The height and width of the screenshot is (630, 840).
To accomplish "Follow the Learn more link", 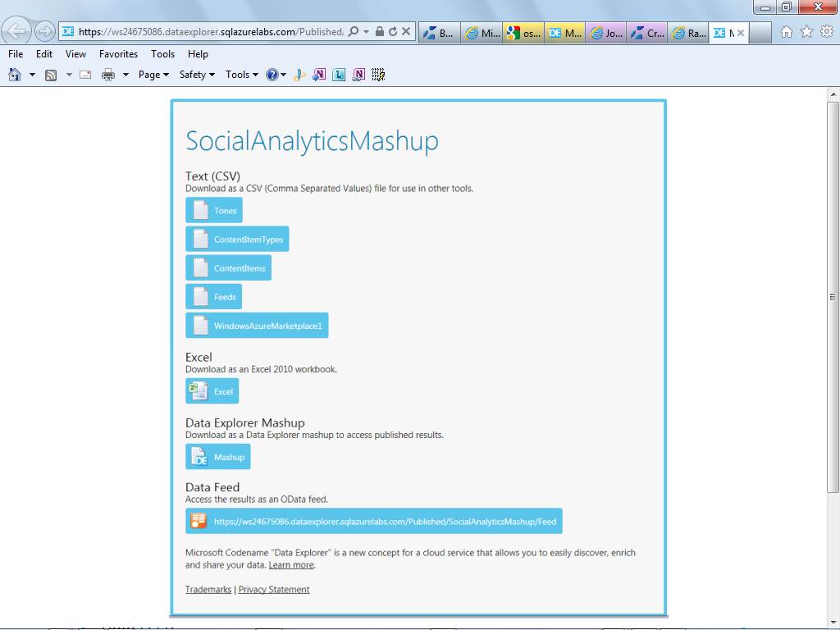I will [x=291, y=565].
